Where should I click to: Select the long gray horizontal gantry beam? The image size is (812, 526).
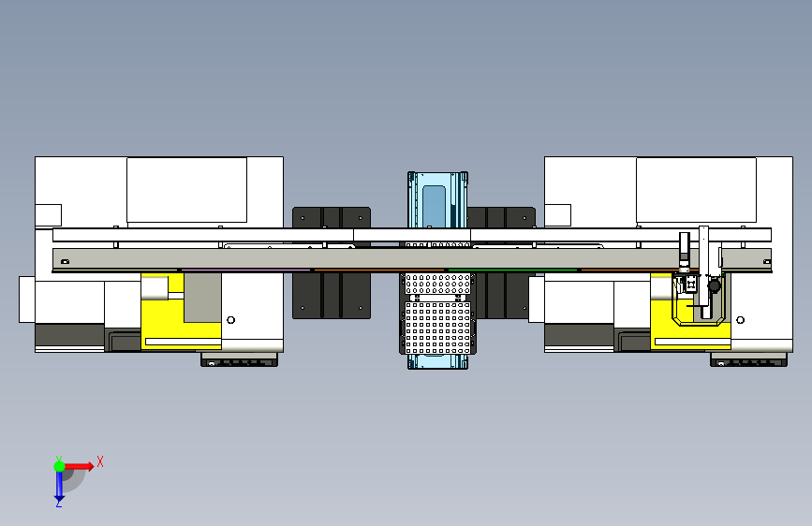coord(412,259)
